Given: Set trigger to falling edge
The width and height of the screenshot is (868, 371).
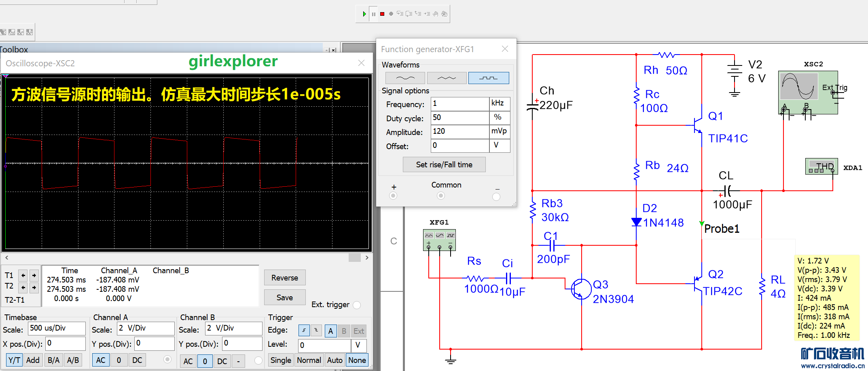Looking at the screenshot, I should (316, 331).
